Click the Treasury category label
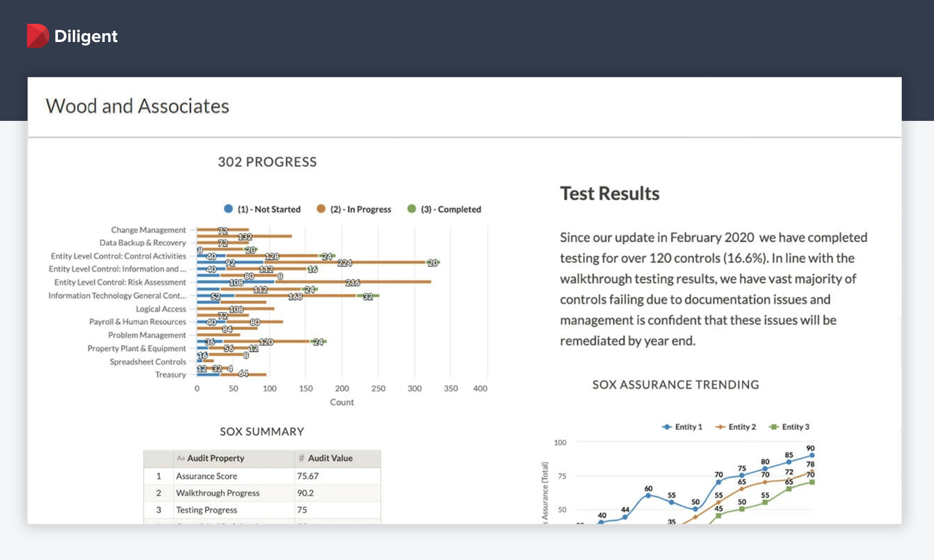The width and height of the screenshot is (934, 560). pyautogui.click(x=170, y=375)
